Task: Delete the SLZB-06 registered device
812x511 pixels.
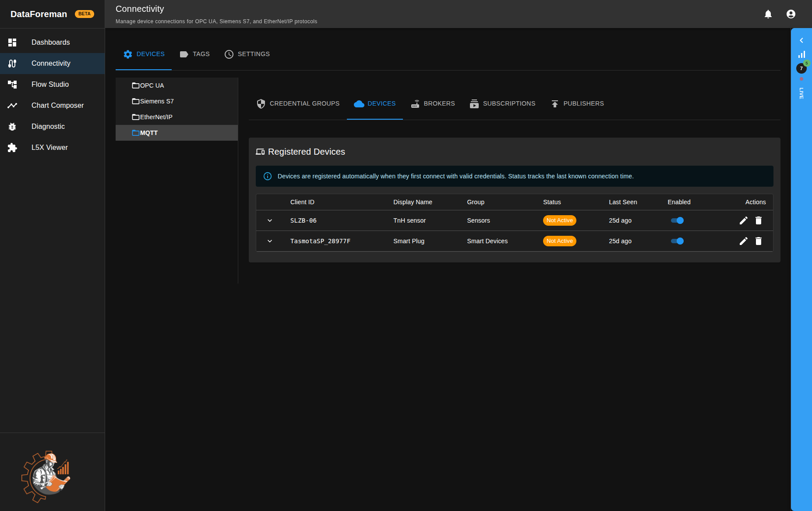Action: click(x=758, y=220)
